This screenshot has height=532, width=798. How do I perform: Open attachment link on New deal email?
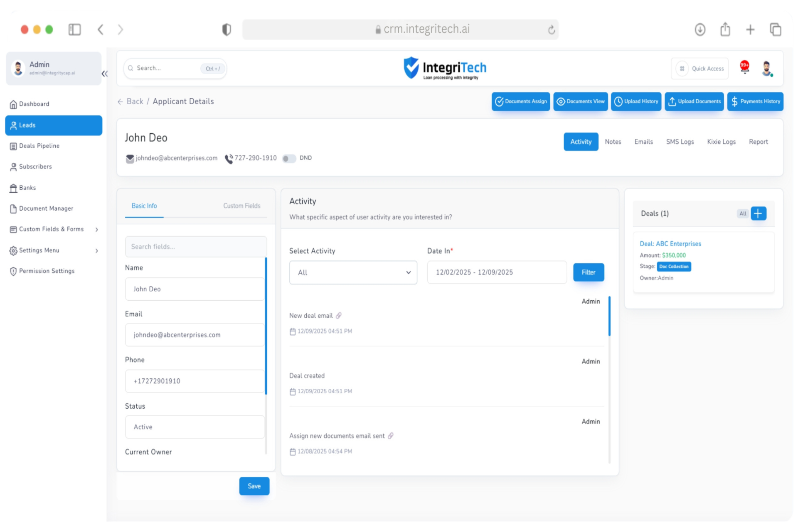[x=339, y=316]
